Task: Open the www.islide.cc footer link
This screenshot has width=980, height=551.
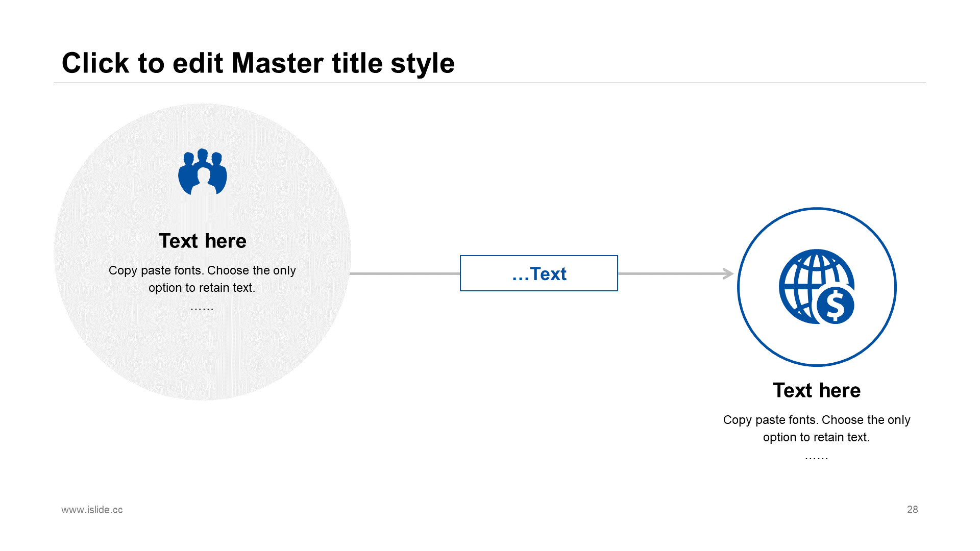Action: point(92,510)
